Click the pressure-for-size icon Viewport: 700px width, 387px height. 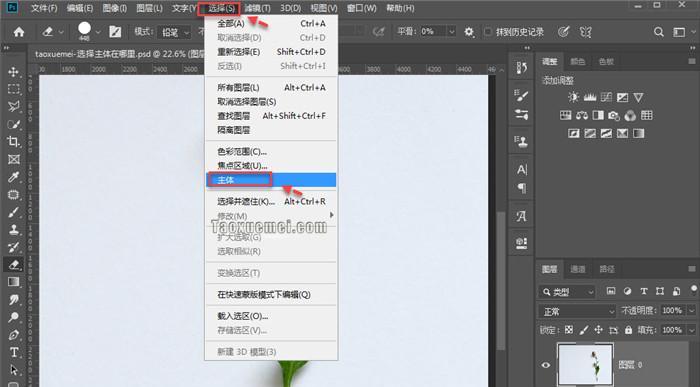coord(564,32)
